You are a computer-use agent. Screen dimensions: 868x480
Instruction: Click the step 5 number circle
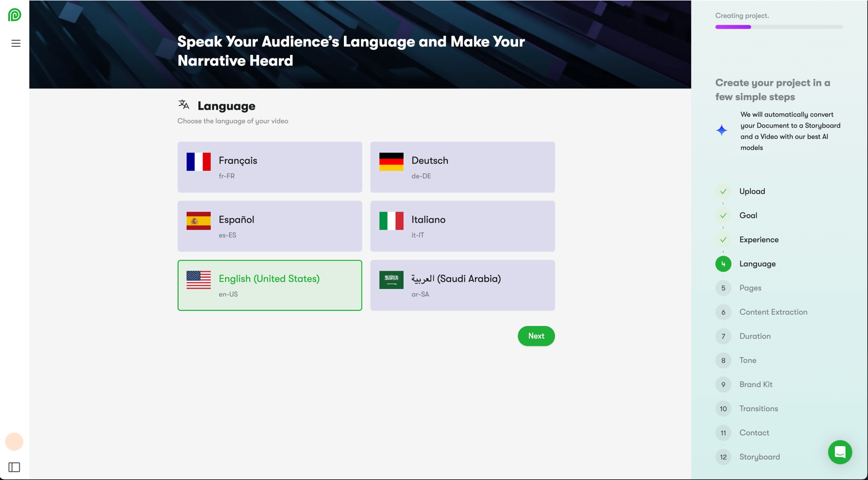tap(723, 288)
